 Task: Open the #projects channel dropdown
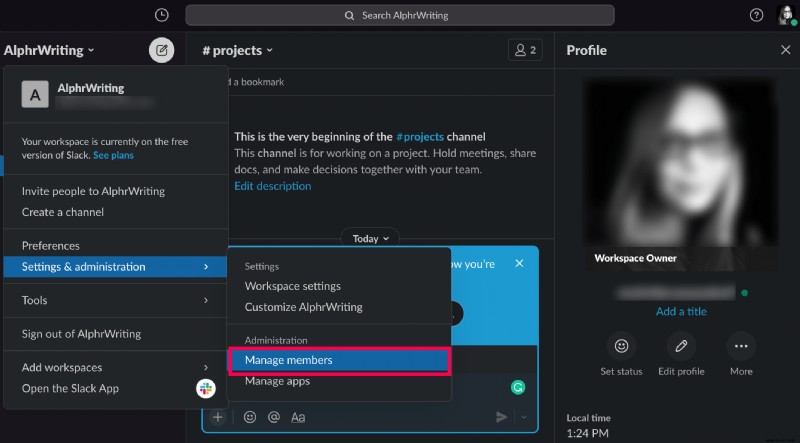[x=237, y=50]
